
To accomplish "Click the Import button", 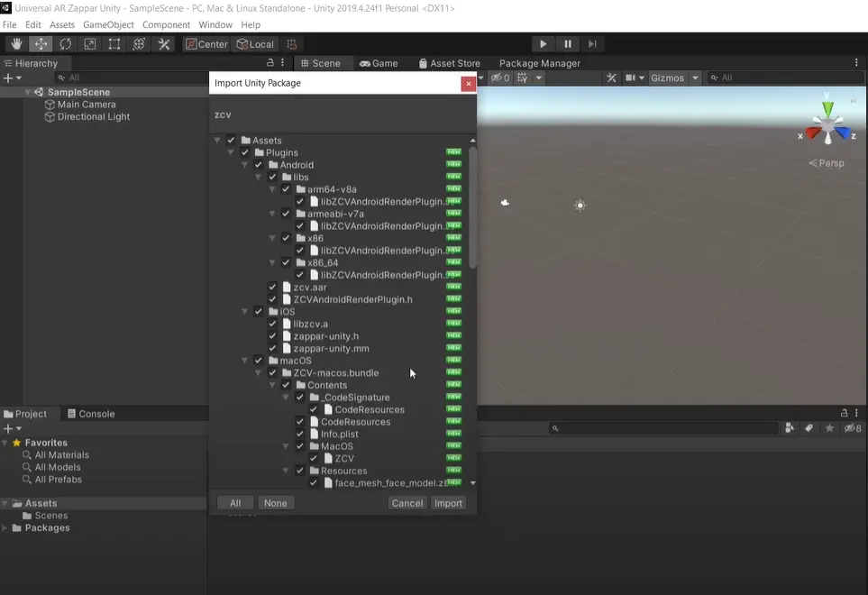I will coord(448,503).
